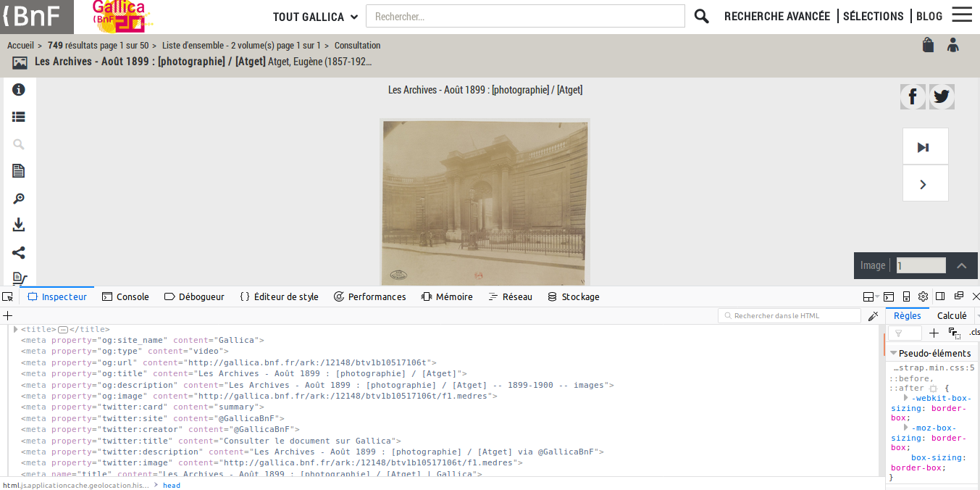
Task: Collapse the Pseudo-éléments section
Action: [894, 353]
